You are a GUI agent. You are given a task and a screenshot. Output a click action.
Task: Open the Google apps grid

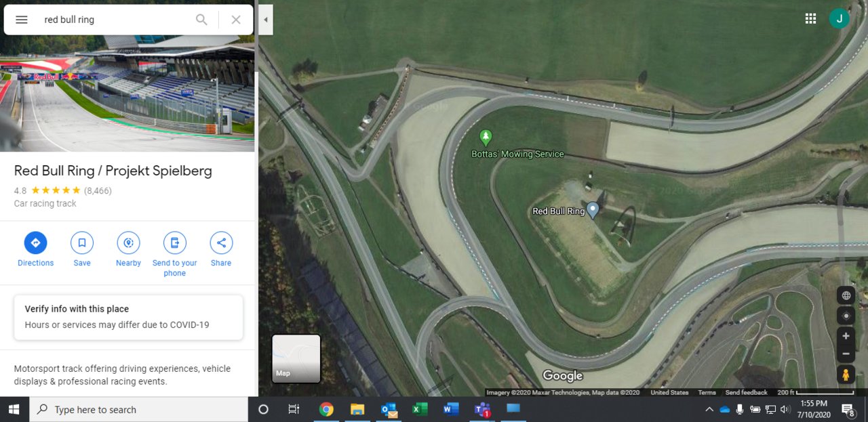pyautogui.click(x=810, y=19)
